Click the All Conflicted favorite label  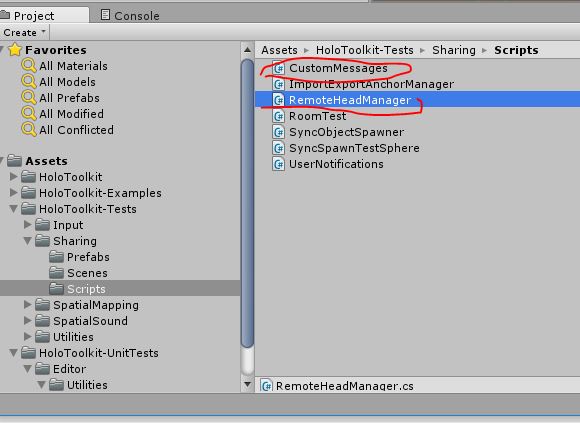coord(76,130)
